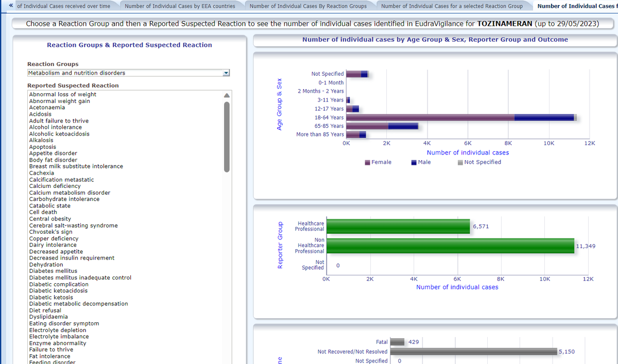The image size is (618, 364).
Task: Click the Reaction Groups combo box field
Action: 124,73
